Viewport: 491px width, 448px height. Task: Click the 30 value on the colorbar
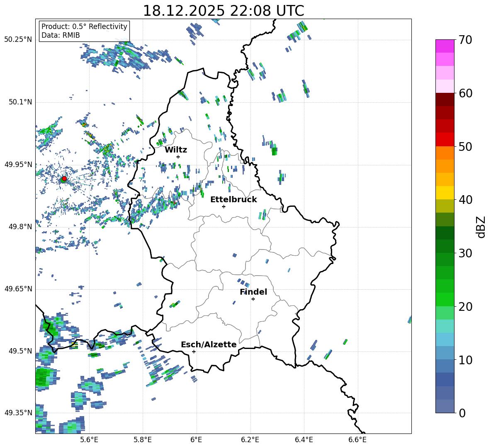click(x=465, y=253)
